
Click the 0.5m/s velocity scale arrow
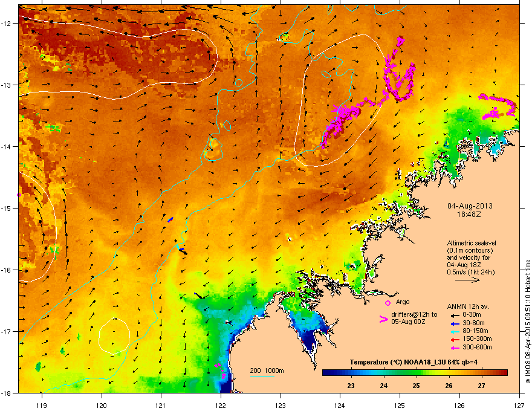tap(467, 280)
